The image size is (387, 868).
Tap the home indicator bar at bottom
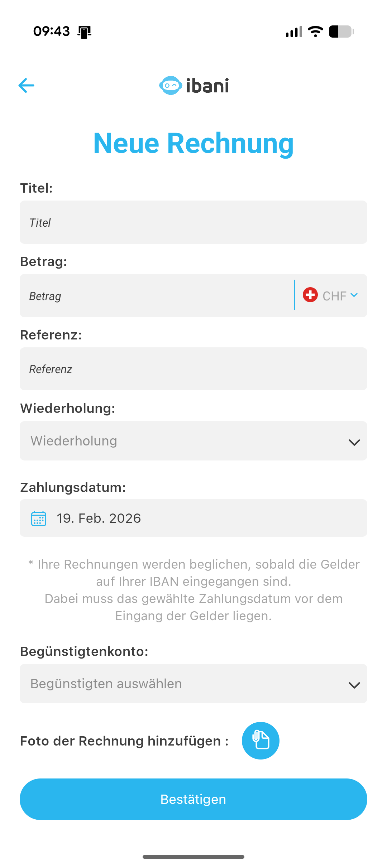(x=193, y=857)
